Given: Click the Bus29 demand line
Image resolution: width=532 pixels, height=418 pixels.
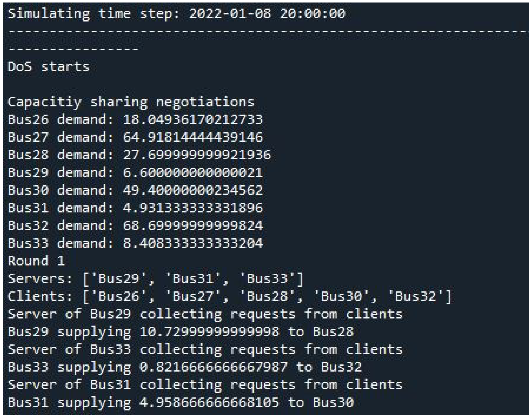Looking at the screenshot, I should (x=135, y=172).
